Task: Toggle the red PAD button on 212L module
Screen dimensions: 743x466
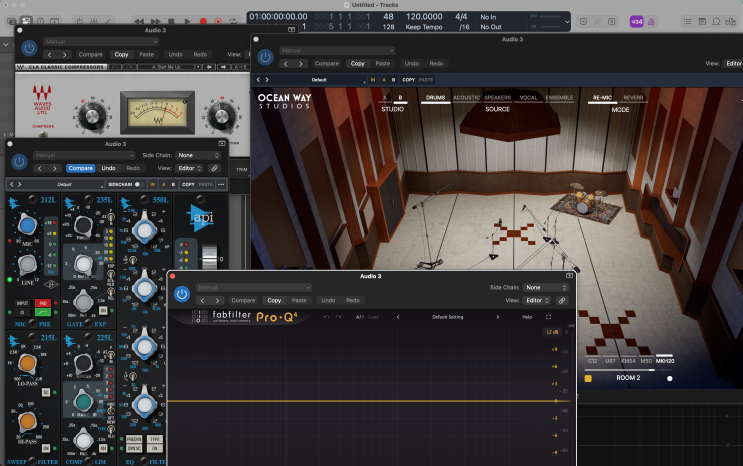Action: (43, 303)
